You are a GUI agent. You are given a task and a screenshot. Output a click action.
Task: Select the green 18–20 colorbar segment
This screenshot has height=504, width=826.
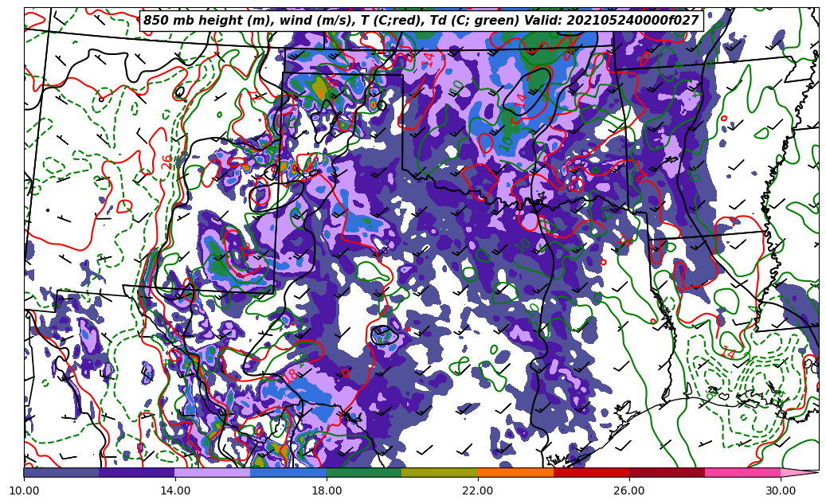coord(364,472)
